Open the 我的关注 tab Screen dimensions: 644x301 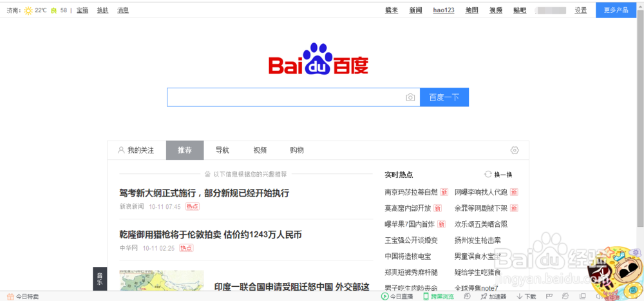coord(136,151)
